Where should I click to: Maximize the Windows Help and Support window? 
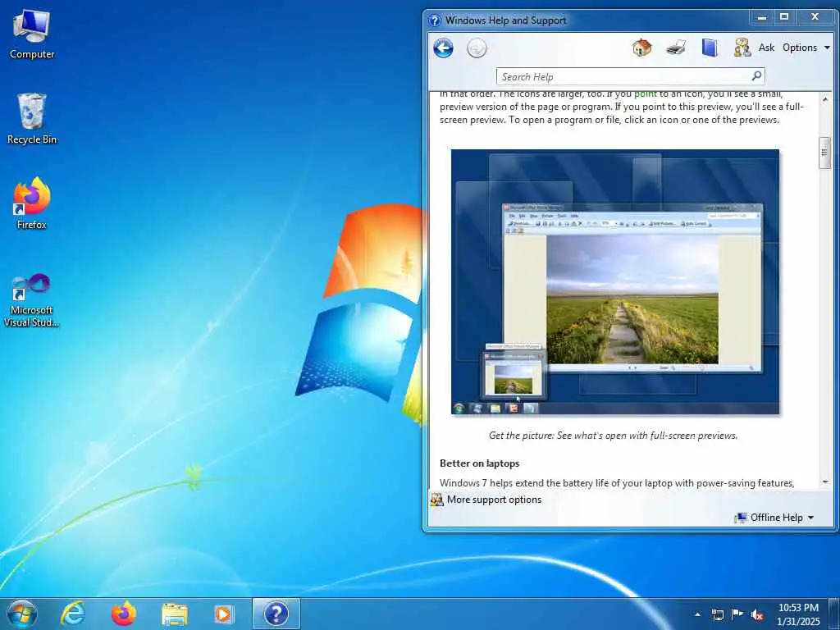point(784,17)
